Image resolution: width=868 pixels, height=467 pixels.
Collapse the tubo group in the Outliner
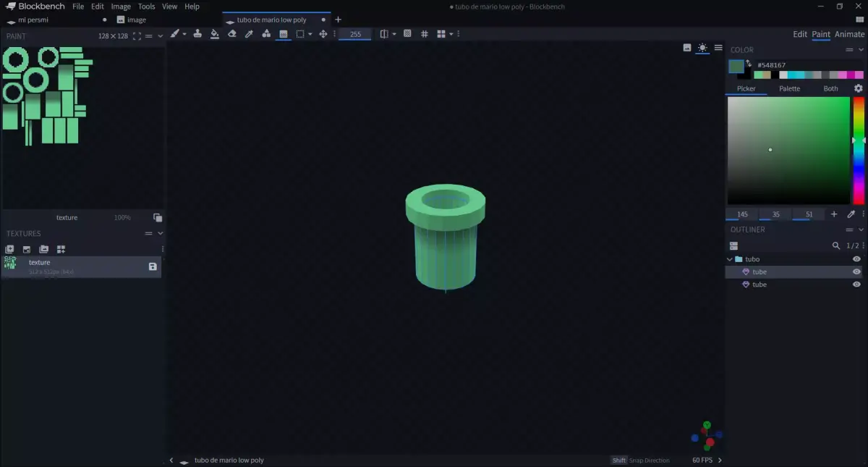click(729, 258)
